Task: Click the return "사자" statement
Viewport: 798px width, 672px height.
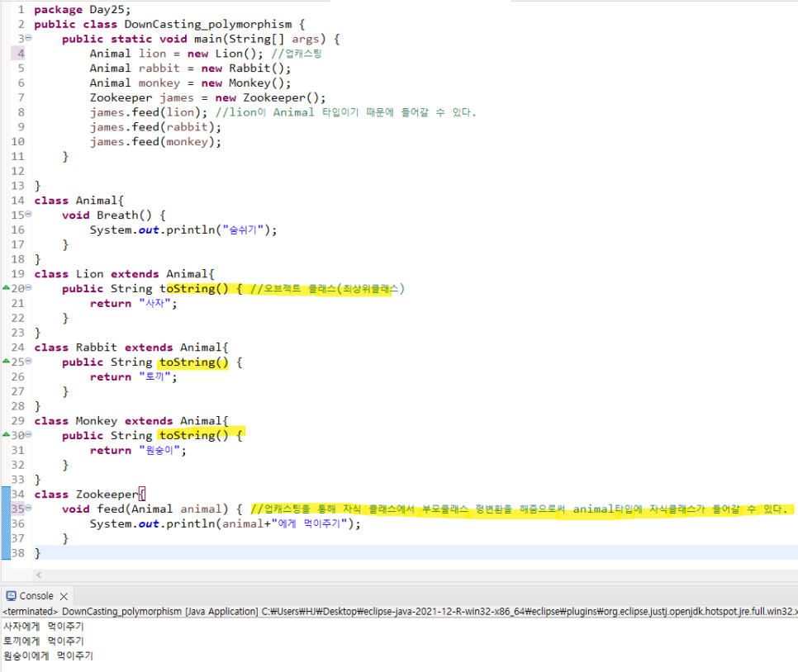Action: (x=133, y=303)
